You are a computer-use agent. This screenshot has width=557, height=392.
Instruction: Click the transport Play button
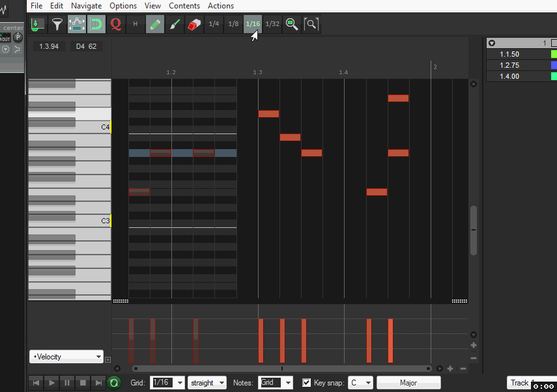coord(51,383)
